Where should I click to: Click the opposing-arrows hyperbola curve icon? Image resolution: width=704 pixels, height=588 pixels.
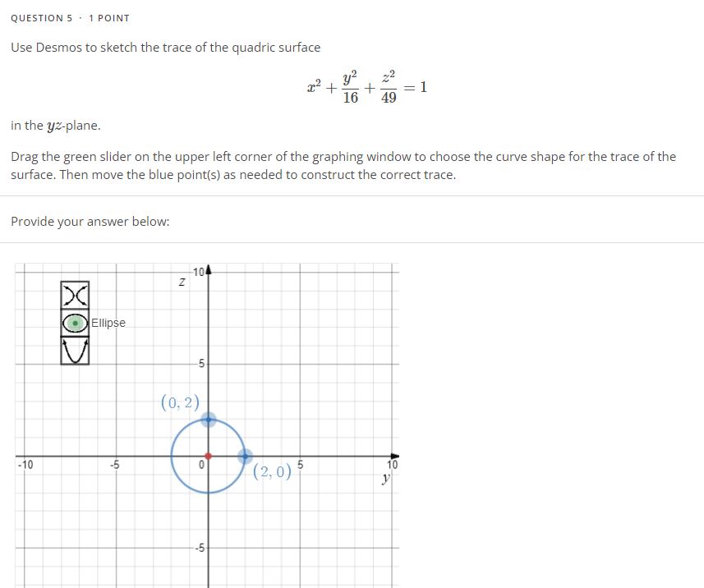point(75,296)
